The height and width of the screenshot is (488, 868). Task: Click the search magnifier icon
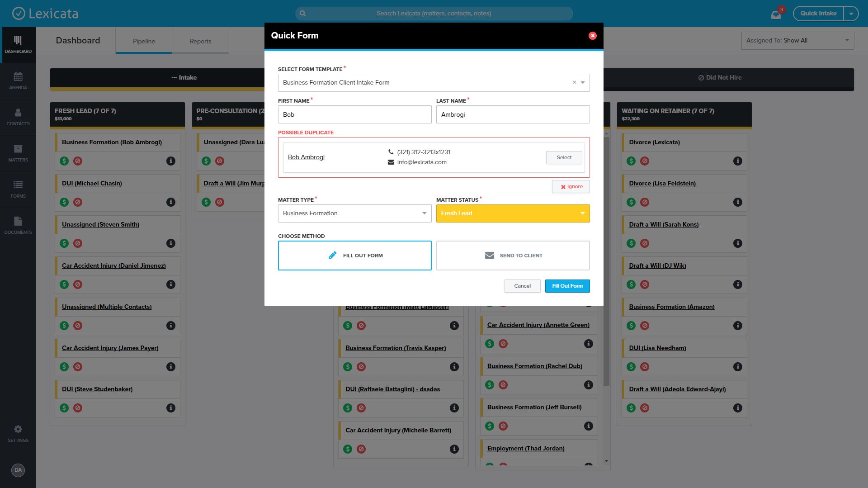pyautogui.click(x=302, y=14)
